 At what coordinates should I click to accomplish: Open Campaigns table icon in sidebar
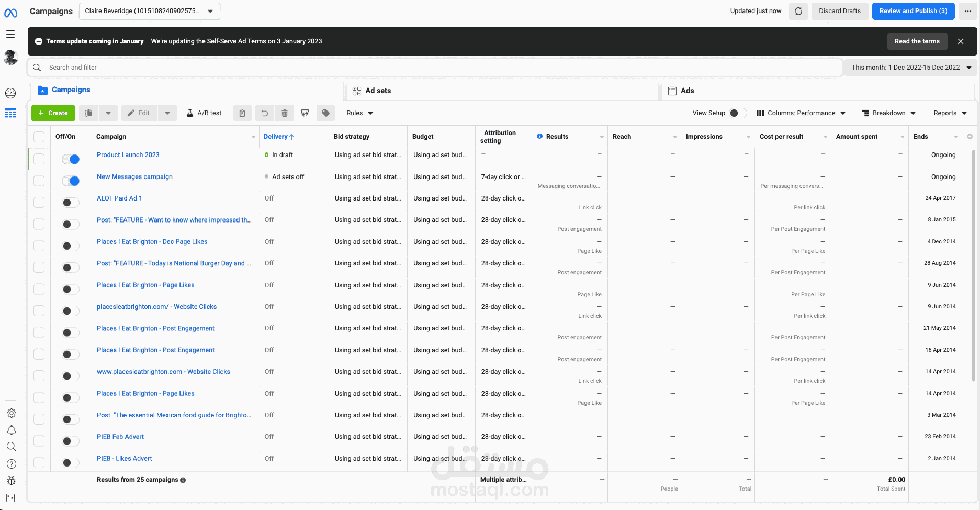tap(10, 113)
